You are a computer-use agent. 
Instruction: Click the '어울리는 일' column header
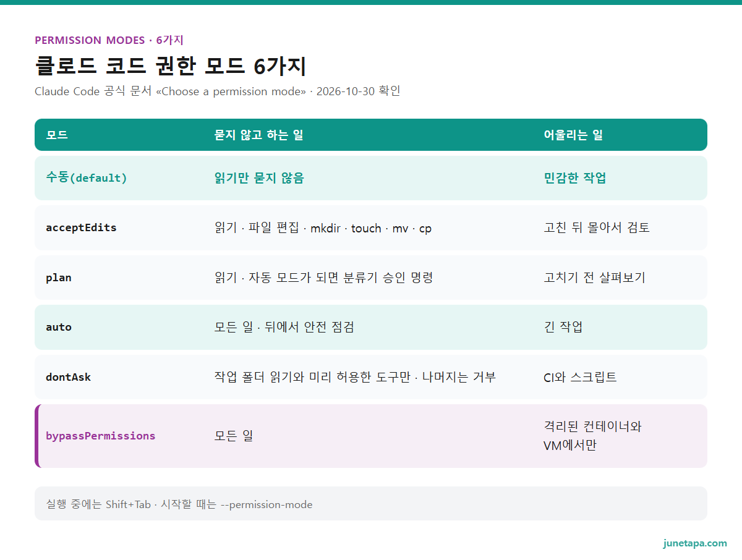click(573, 135)
